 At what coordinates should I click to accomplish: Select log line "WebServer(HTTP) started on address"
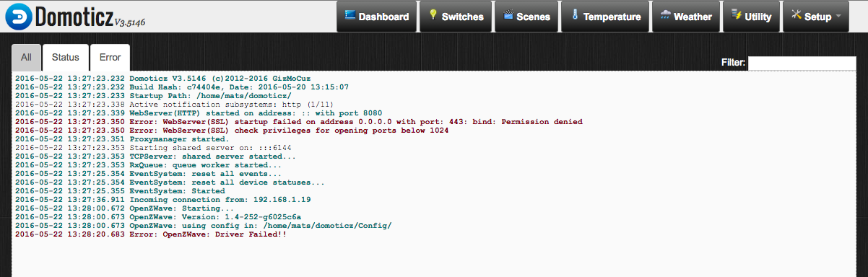tap(198, 113)
